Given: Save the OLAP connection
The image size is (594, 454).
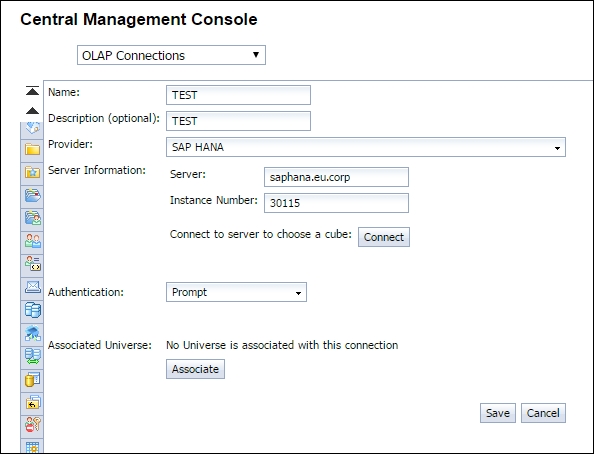Looking at the screenshot, I should click(498, 413).
